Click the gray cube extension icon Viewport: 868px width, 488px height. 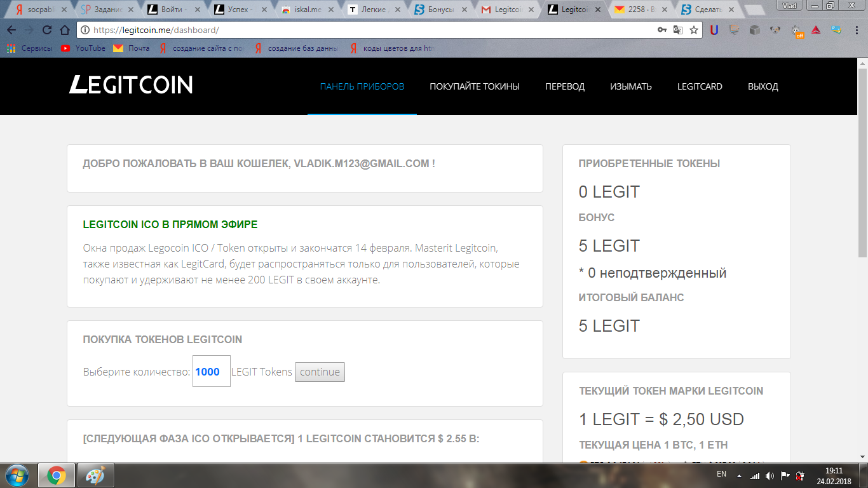coord(754,30)
